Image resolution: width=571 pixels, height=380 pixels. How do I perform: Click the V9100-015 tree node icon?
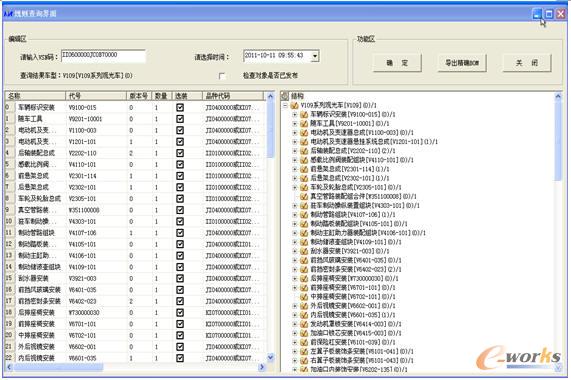point(304,115)
